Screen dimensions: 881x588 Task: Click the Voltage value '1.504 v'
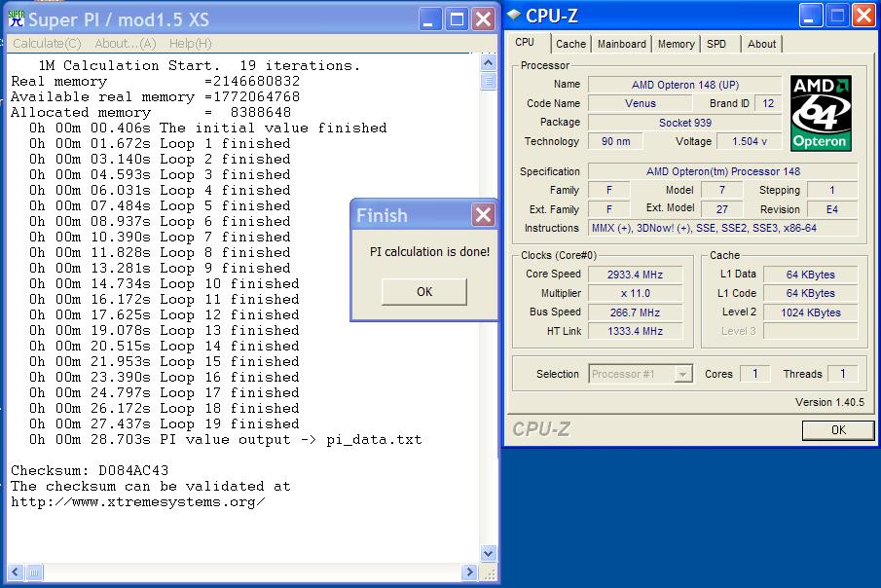click(x=749, y=141)
